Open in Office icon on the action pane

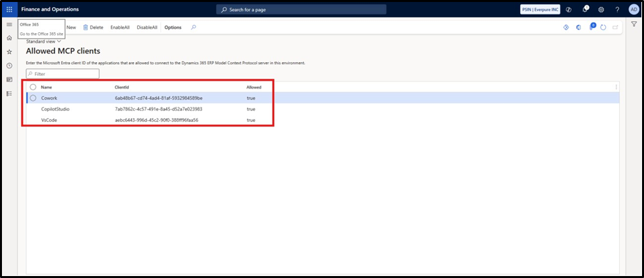pos(578,28)
